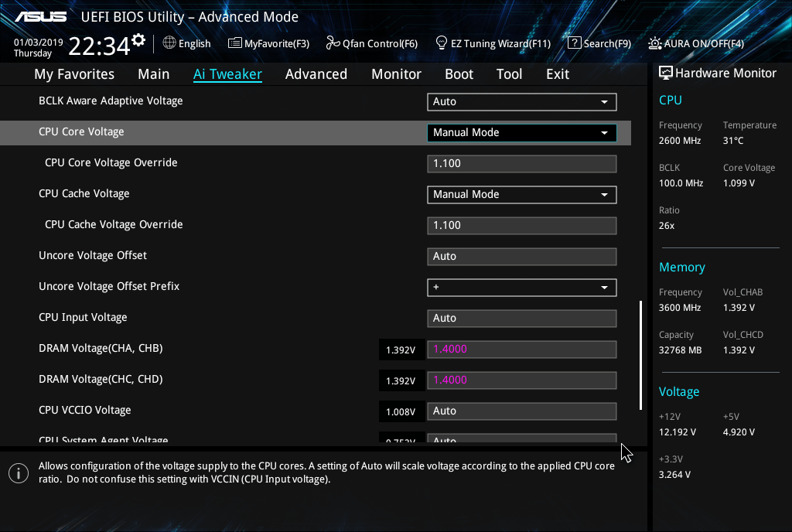Select CPU Cache Voltage label
Image resolution: width=792 pixels, height=532 pixels.
pyautogui.click(x=84, y=194)
